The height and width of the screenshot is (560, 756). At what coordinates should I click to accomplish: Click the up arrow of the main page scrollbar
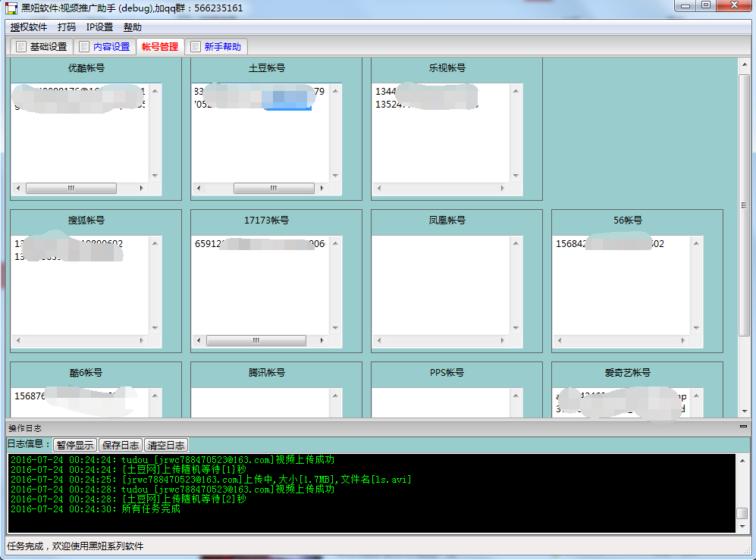745,64
